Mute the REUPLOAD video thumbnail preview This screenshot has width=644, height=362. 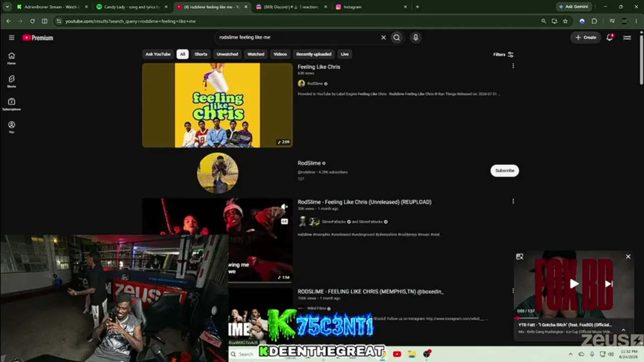click(x=284, y=207)
